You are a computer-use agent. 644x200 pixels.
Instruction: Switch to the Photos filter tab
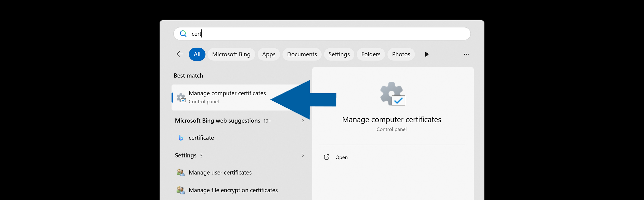point(401,54)
